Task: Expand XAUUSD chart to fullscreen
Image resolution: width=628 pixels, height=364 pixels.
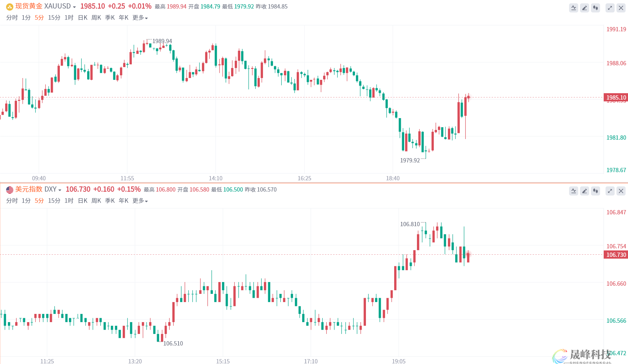Action: pyautogui.click(x=610, y=8)
